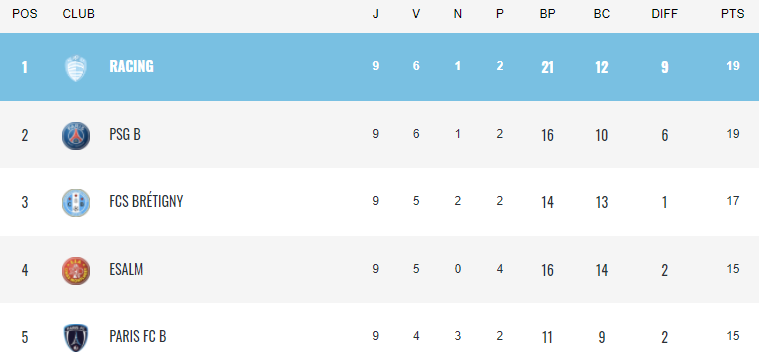This screenshot has height=363, width=759.
Task: Click the PSG B club logo
Action: [76, 136]
